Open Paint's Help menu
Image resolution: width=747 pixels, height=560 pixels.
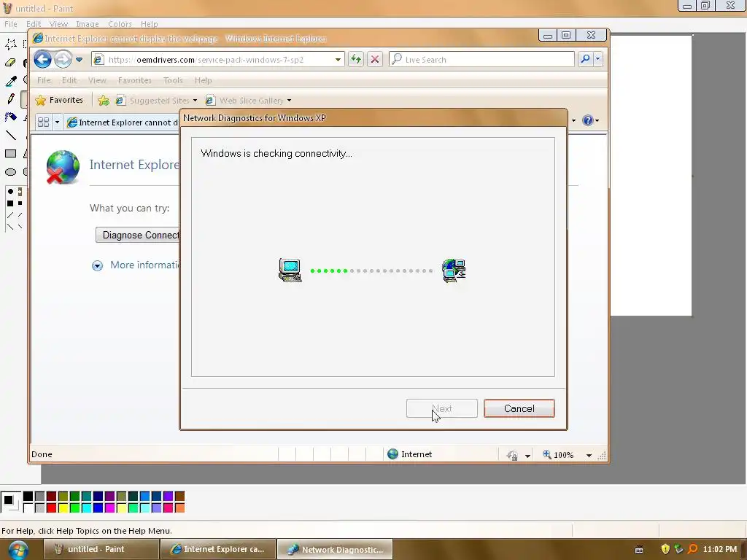point(149,24)
